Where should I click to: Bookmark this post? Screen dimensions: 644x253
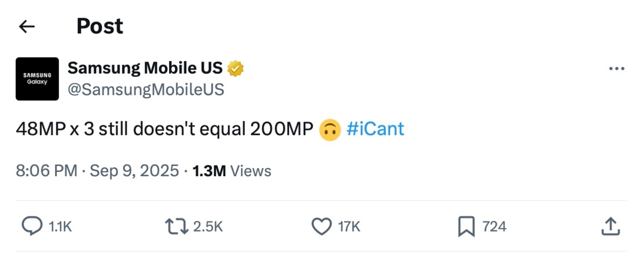[467, 227]
